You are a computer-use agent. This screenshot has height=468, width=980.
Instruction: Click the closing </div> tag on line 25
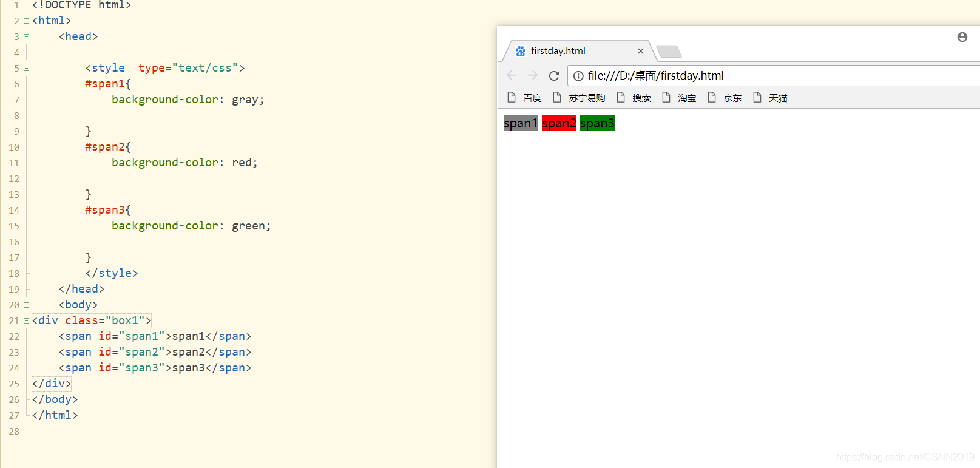(x=52, y=384)
